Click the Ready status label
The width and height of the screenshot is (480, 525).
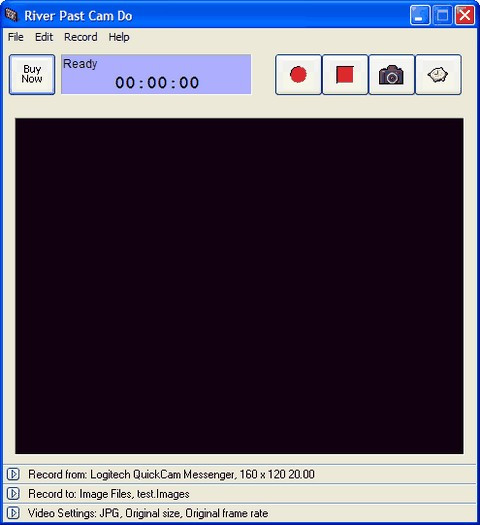tap(80, 64)
